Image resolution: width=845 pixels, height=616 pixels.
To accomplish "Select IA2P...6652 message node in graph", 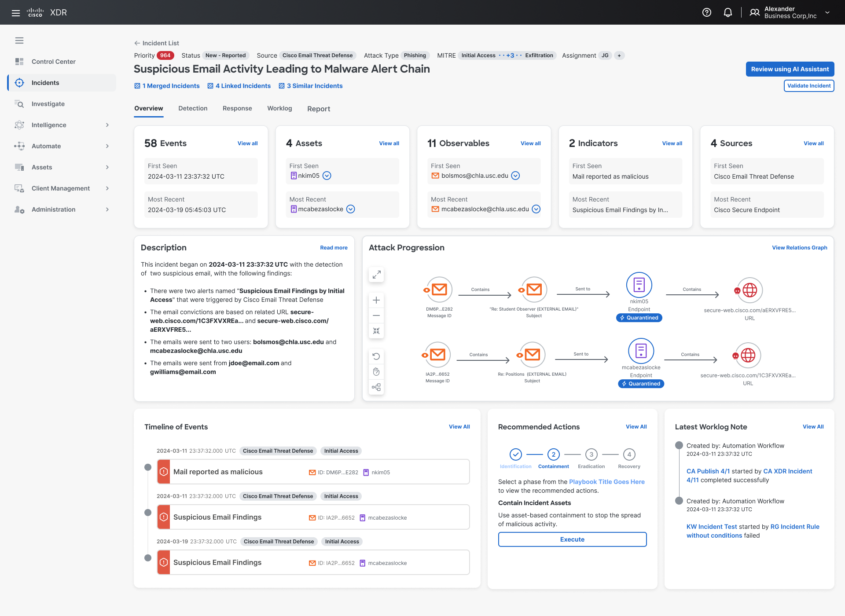I will pos(437,355).
